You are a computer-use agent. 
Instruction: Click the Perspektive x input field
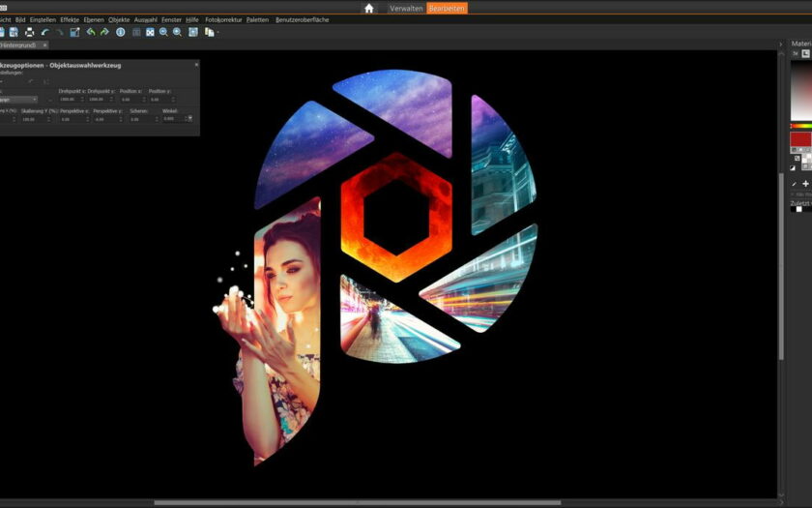tap(74, 119)
